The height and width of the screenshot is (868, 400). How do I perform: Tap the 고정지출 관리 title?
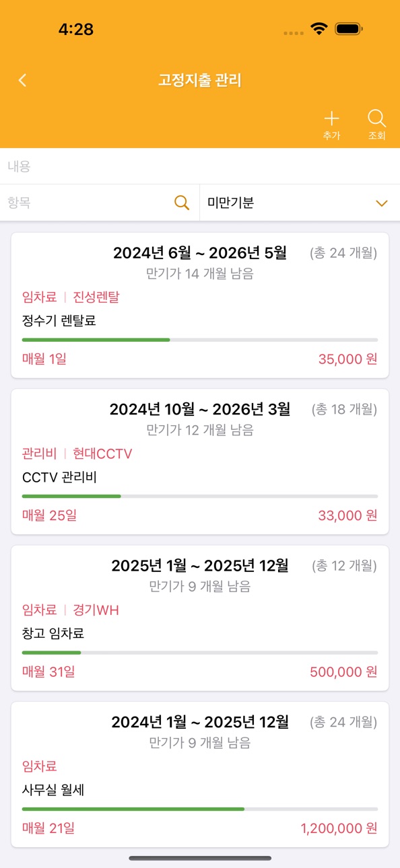pos(200,81)
